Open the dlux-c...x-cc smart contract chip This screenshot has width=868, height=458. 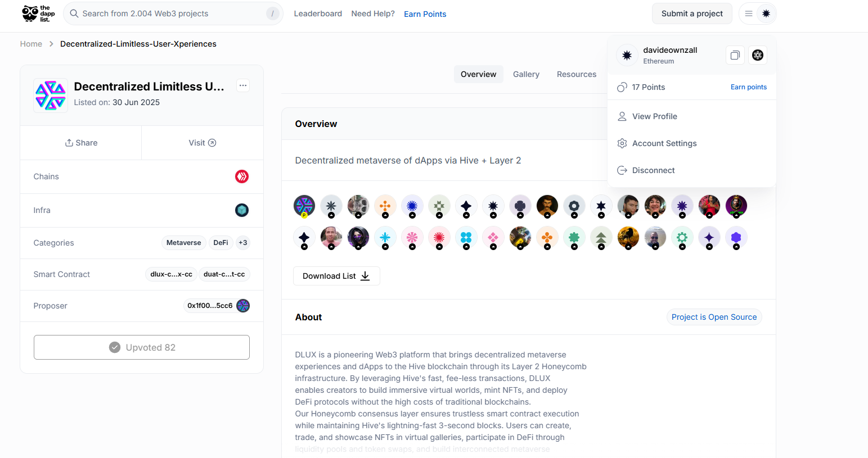pyautogui.click(x=171, y=274)
